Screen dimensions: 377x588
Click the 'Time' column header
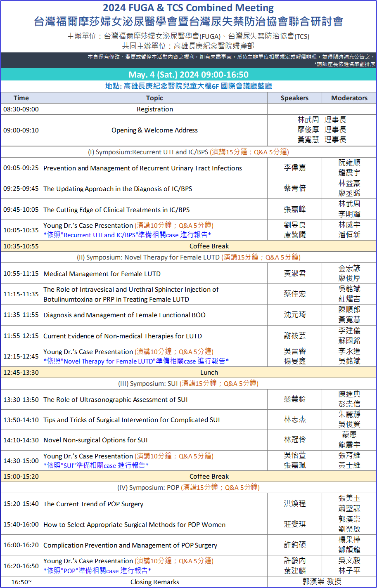pyautogui.click(x=21, y=98)
